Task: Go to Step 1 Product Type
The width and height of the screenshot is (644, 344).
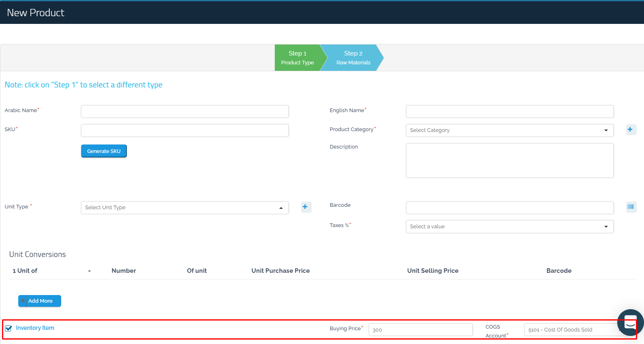Action: pos(297,58)
